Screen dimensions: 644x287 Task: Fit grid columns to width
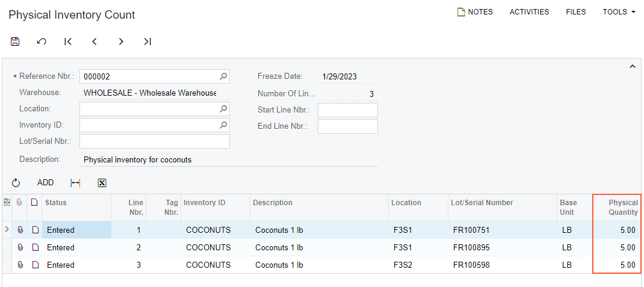(75, 183)
